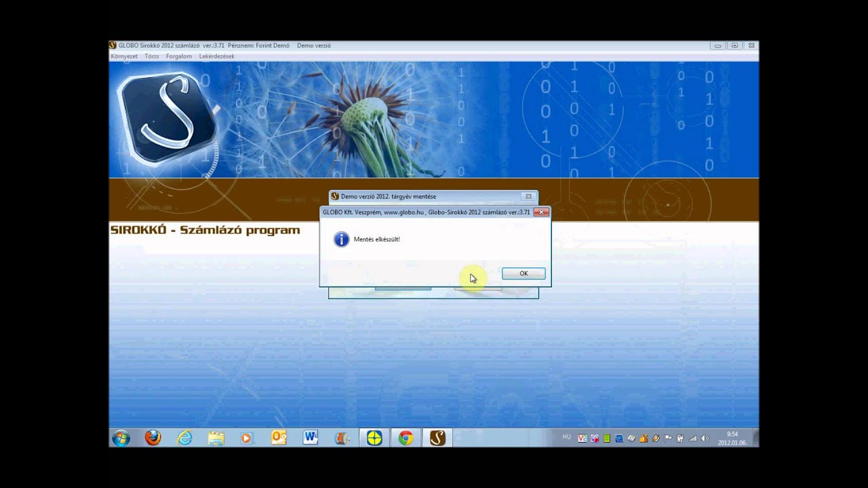Viewport: 868px width, 488px height.
Task: Launch Internet Explorer from the taskbar
Action: click(184, 438)
